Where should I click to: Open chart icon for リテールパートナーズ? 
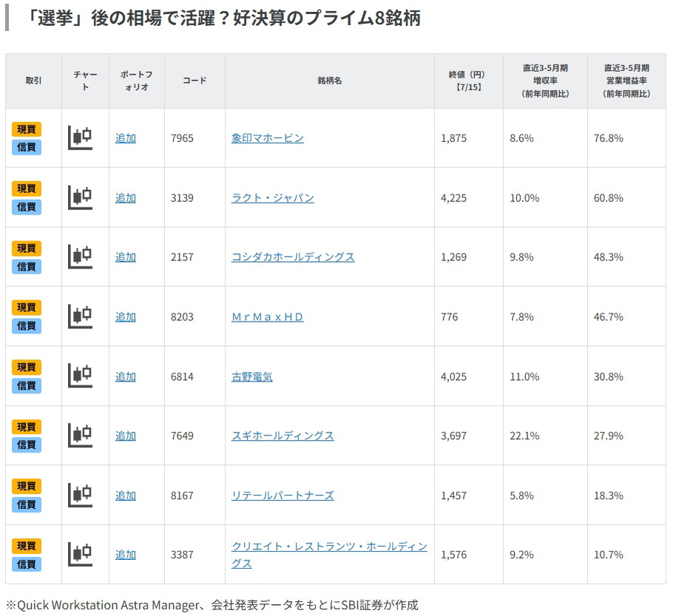pos(81,495)
